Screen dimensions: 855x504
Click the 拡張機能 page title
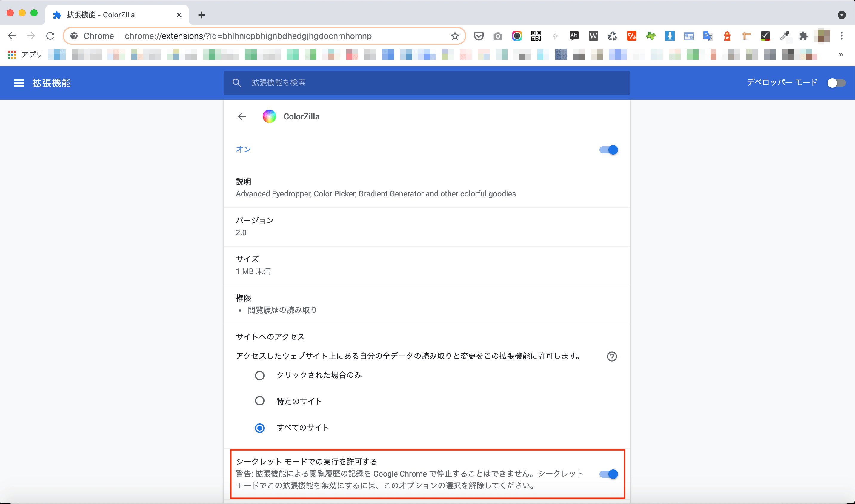coord(52,83)
